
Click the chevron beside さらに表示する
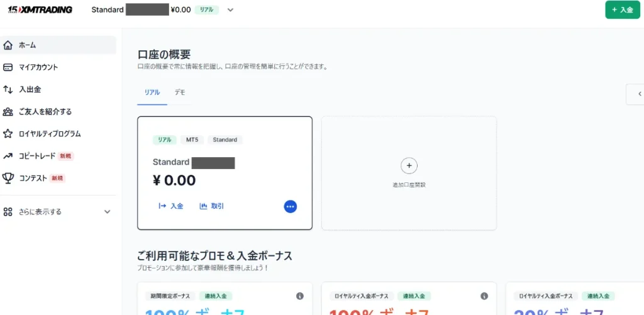(107, 212)
